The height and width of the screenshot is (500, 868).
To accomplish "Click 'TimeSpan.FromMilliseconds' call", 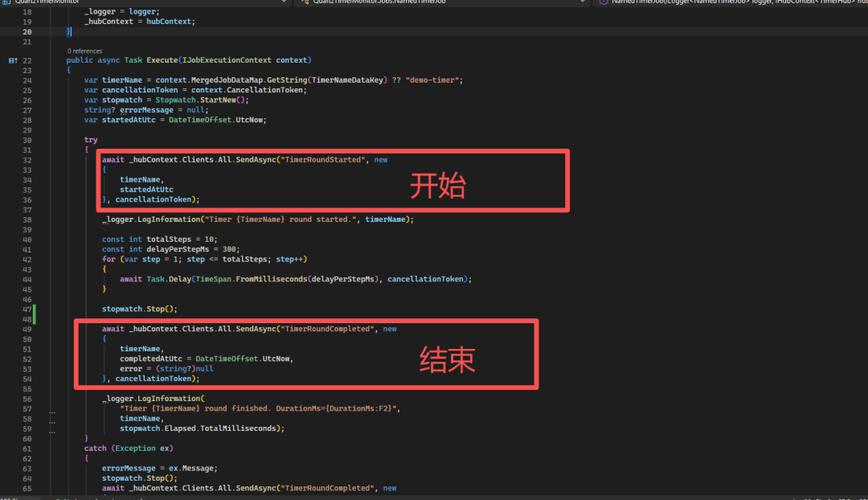I will (x=251, y=279).
